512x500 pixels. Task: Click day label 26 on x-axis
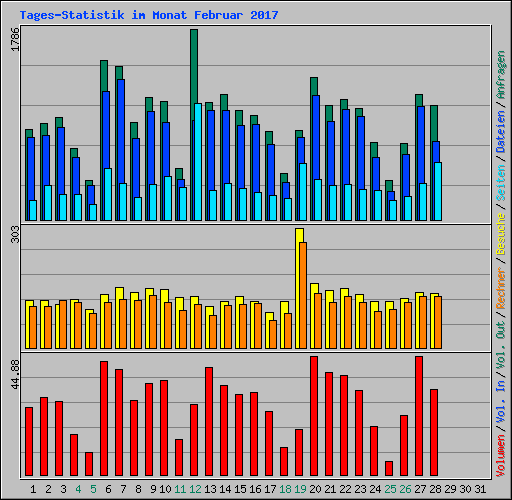pos(405,489)
